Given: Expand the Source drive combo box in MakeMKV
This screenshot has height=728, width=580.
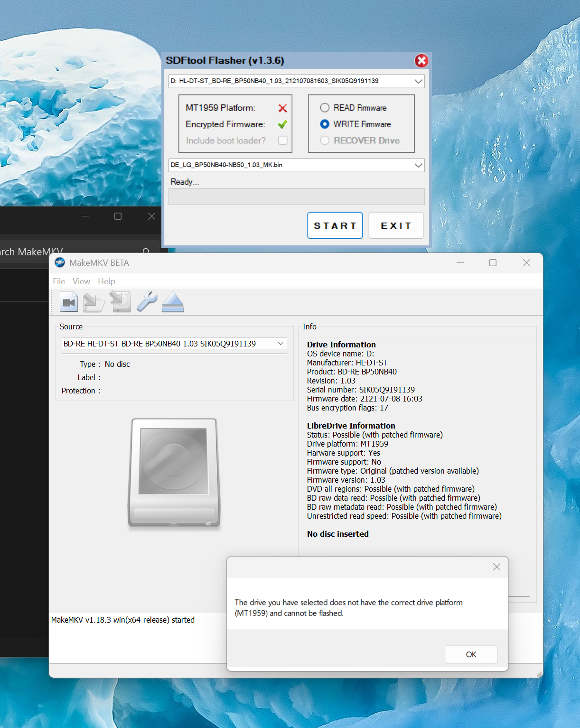Looking at the screenshot, I should point(281,343).
